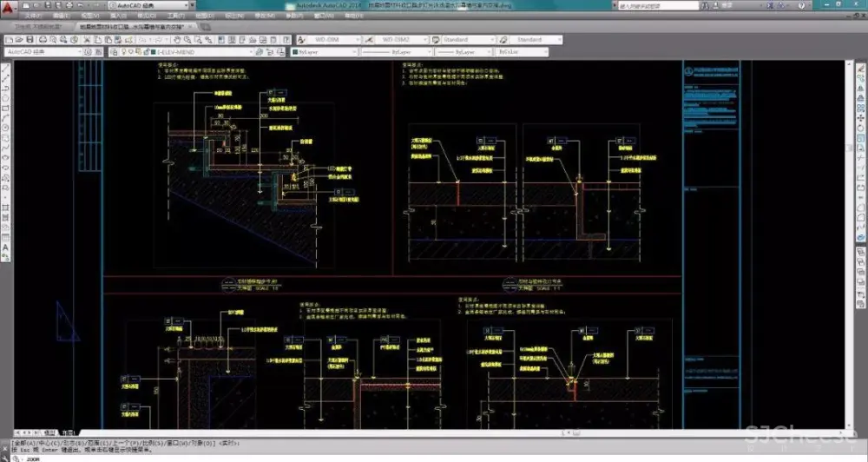Select the Text tool at bottom of draw toolbar
Image resolution: width=868 pixels, height=462 pixels.
(x=6, y=247)
